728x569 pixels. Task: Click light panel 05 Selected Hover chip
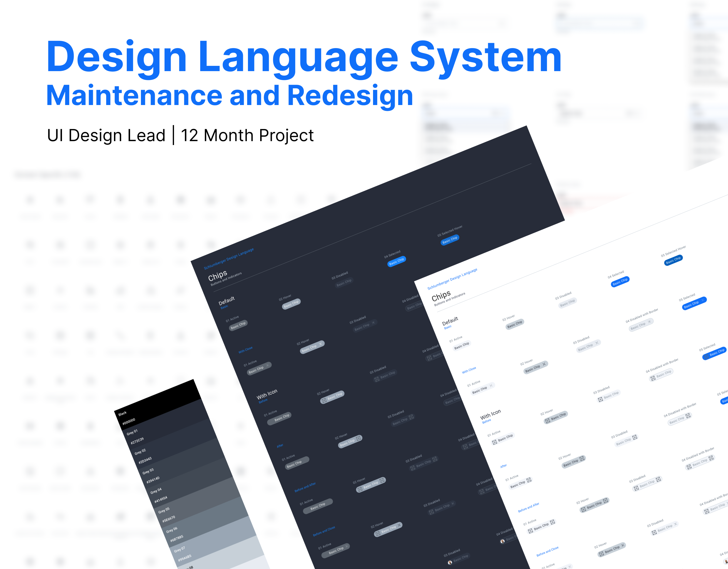pyautogui.click(x=673, y=260)
